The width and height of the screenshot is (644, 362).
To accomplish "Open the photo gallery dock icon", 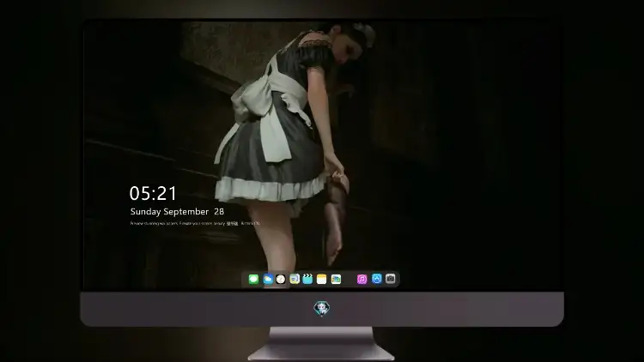I will (336, 279).
